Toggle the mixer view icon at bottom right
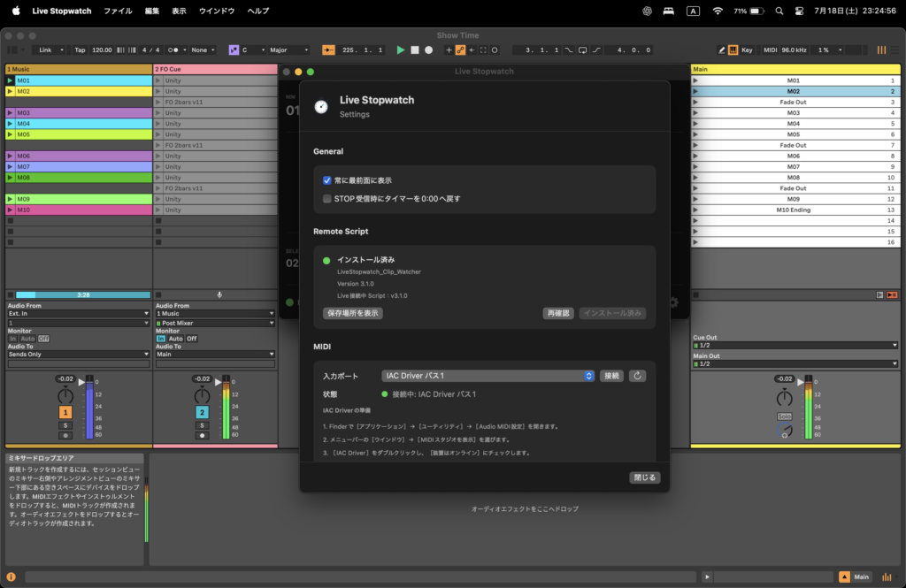 [887, 577]
